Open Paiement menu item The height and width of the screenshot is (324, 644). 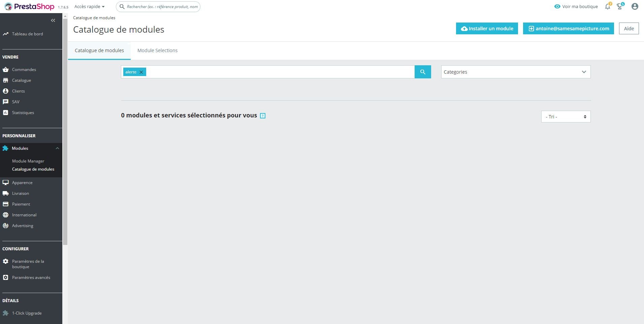point(21,204)
